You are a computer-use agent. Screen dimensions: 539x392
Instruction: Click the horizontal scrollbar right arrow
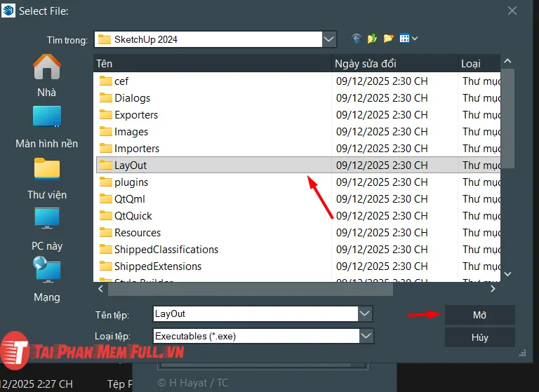493,289
